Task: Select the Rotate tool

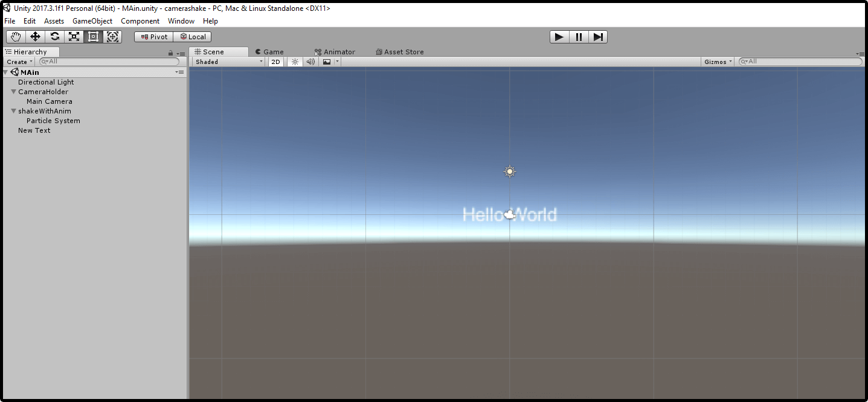Action: click(54, 36)
